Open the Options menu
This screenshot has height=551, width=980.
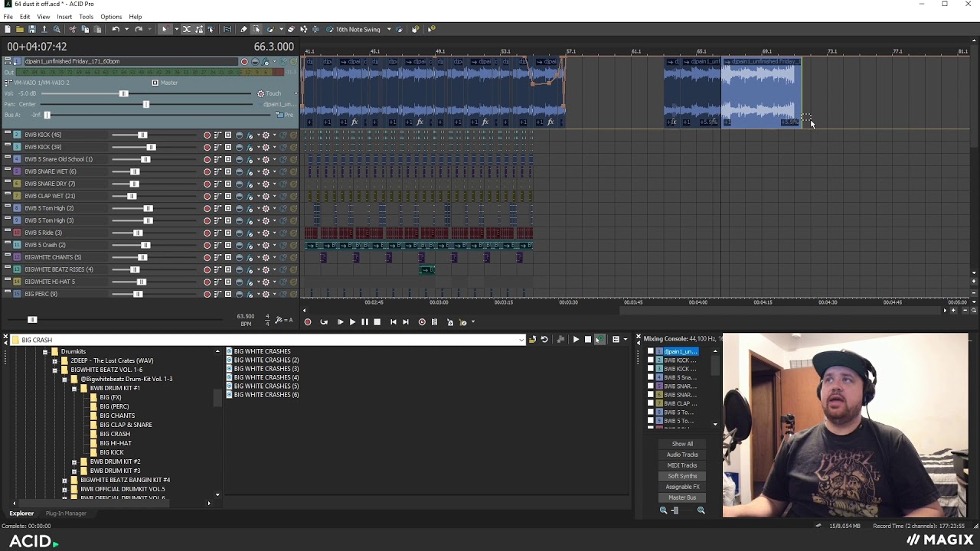coord(111,17)
